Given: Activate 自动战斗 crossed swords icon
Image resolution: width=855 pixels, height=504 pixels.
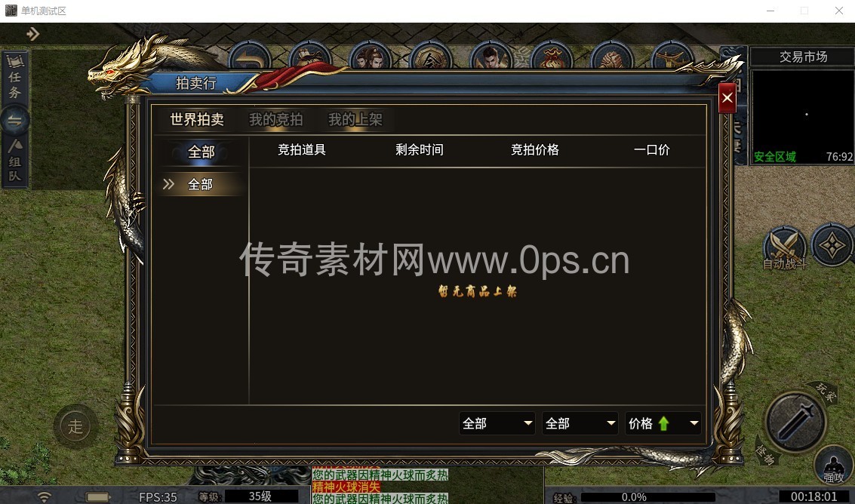Looking at the screenshot, I should pyautogui.click(x=784, y=247).
